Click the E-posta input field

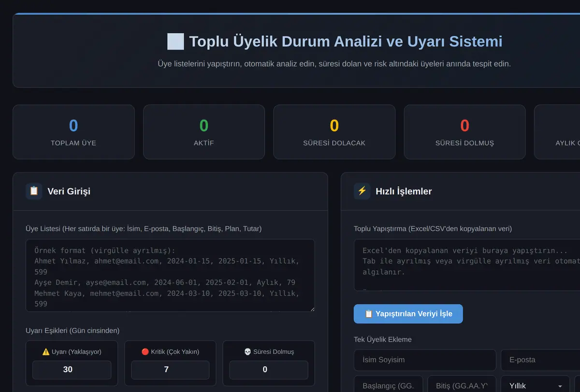540,360
